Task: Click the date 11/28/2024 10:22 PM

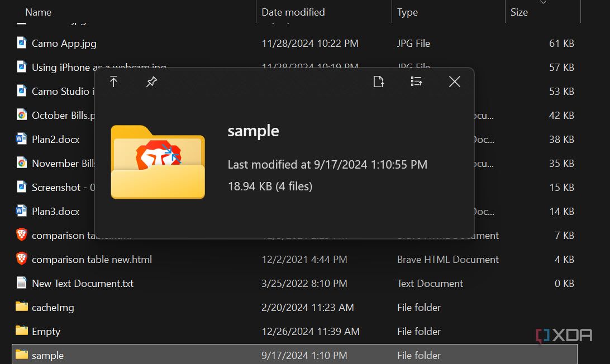Action: tap(309, 44)
